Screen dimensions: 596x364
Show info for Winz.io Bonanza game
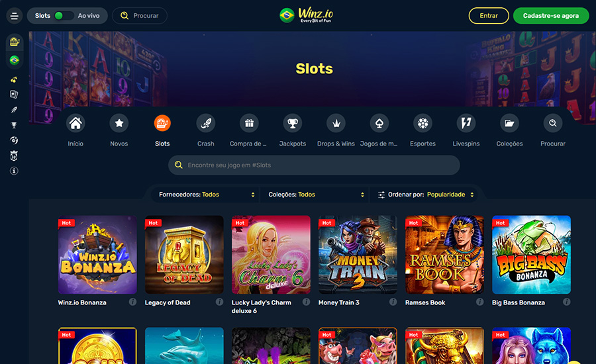(x=132, y=302)
